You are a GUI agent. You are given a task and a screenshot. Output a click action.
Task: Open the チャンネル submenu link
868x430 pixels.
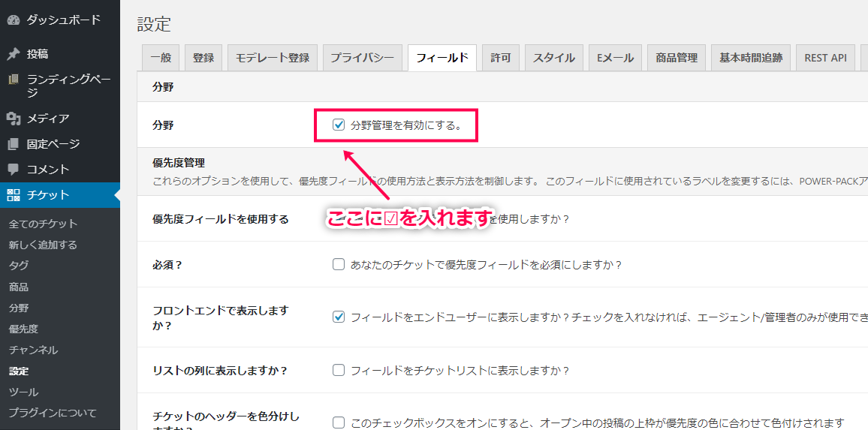click(34, 350)
